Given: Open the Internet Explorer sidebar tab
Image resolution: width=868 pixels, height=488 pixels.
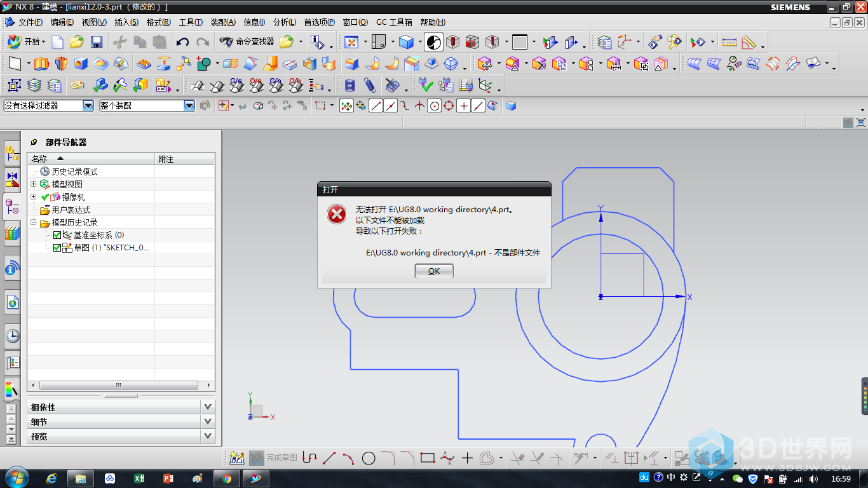Looking at the screenshot, I should coord(12,303).
